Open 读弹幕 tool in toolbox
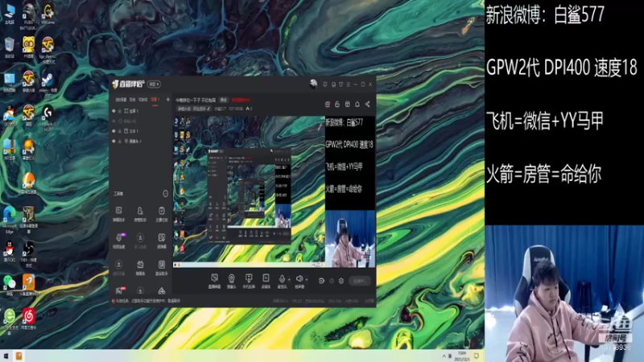Viewport: 644px width, 362px height. click(162, 241)
